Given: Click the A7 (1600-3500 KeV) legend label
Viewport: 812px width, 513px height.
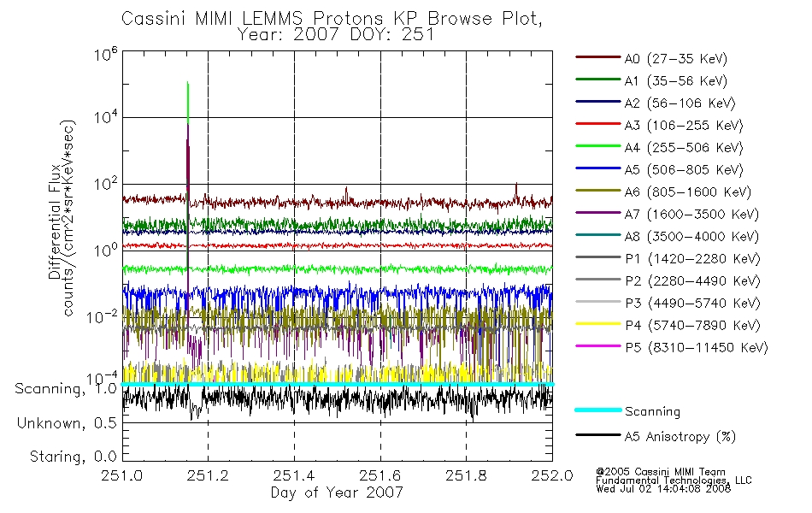Looking at the screenshot, I should pyautogui.click(x=691, y=214).
